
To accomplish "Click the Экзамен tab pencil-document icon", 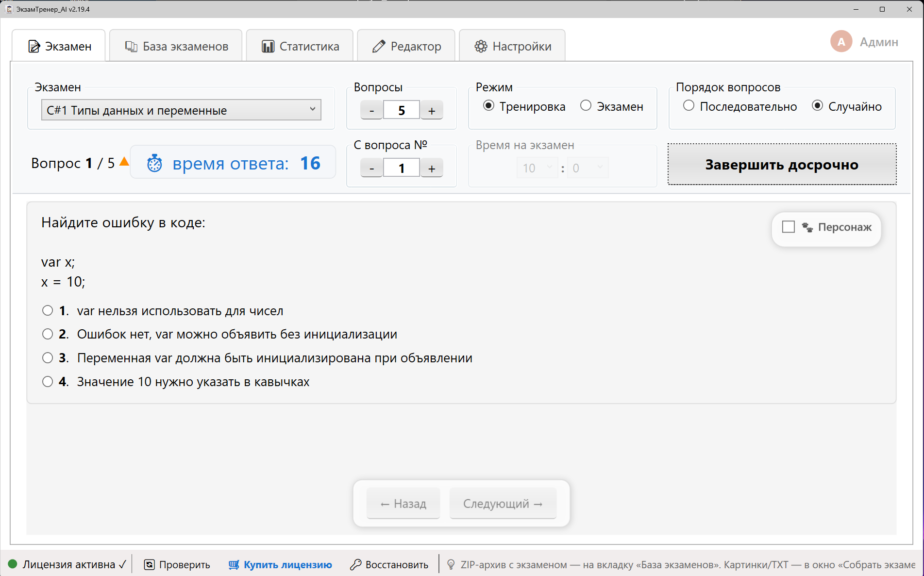I will (x=34, y=46).
